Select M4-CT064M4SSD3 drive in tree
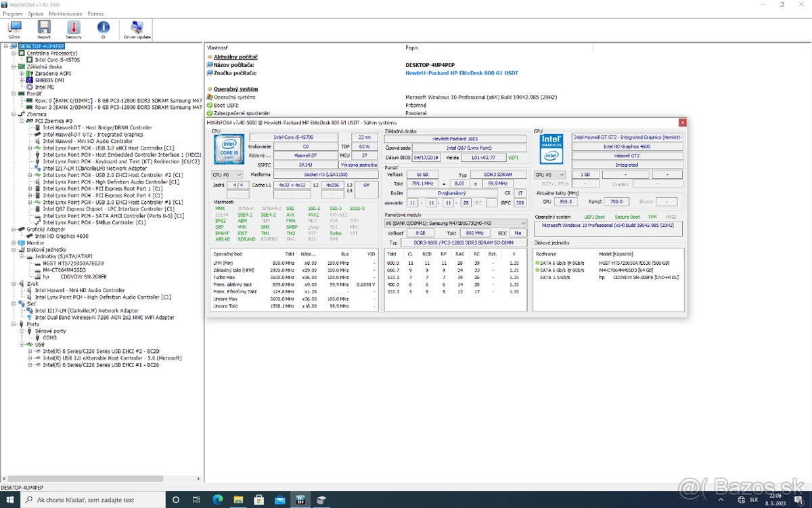812x508 pixels. click(66, 270)
